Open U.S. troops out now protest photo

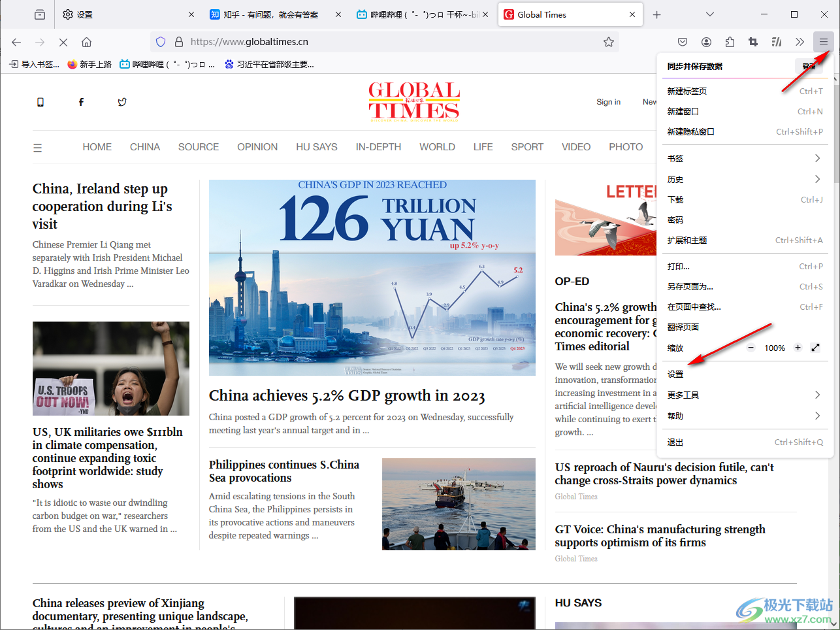[x=111, y=369]
